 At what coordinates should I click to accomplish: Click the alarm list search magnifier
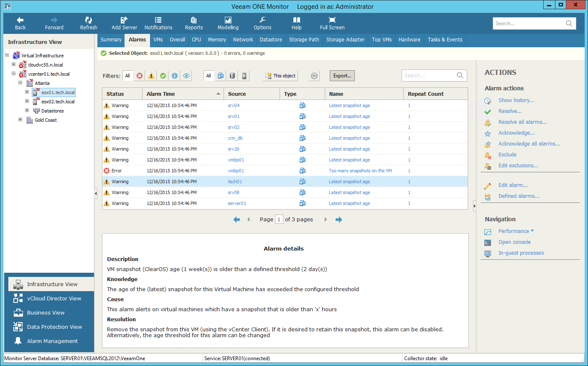pyautogui.click(x=460, y=76)
